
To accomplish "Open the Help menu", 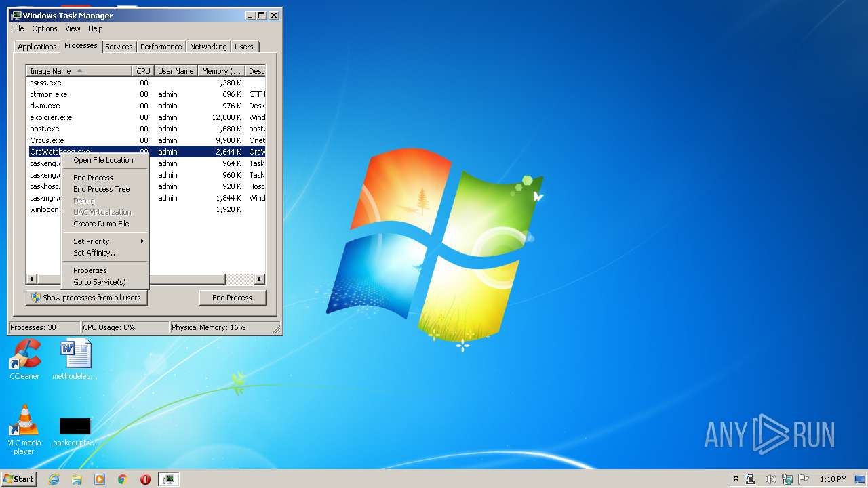I will [96, 28].
